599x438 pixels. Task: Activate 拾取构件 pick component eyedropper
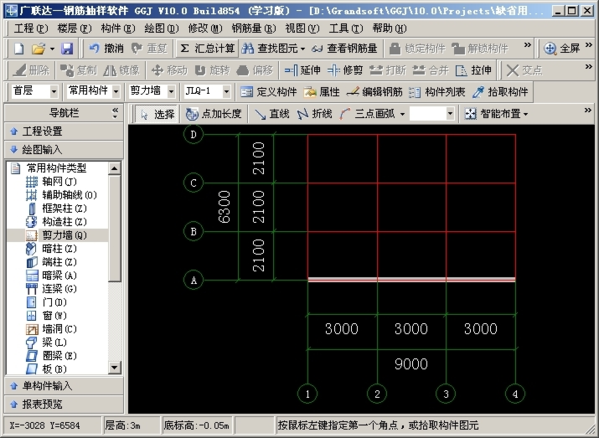point(500,92)
